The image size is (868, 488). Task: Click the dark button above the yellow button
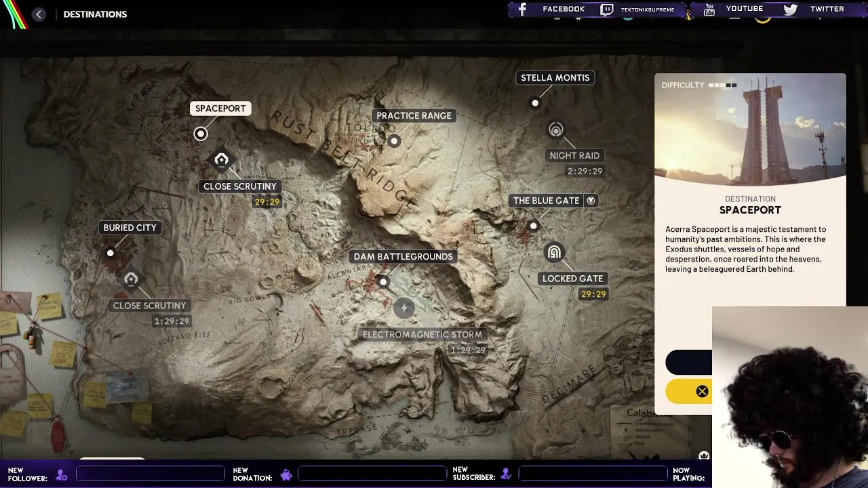(x=688, y=363)
